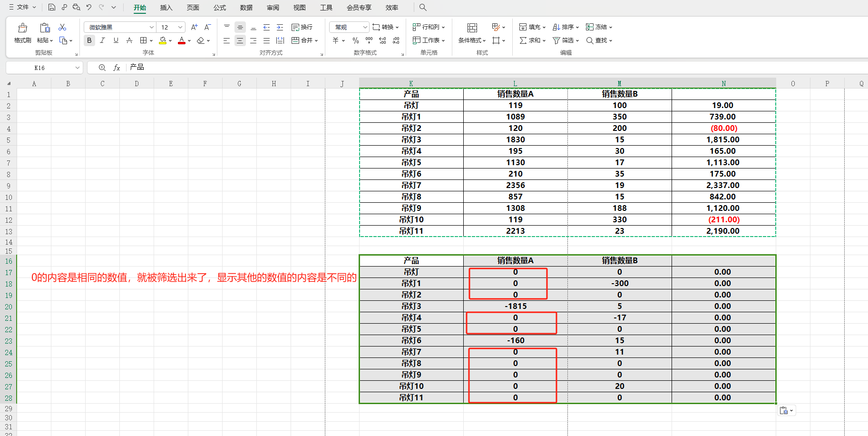Image resolution: width=868 pixels, height=436 pixels.
Task: Decrease font size with the A- icon
Action: click(207, 27)
